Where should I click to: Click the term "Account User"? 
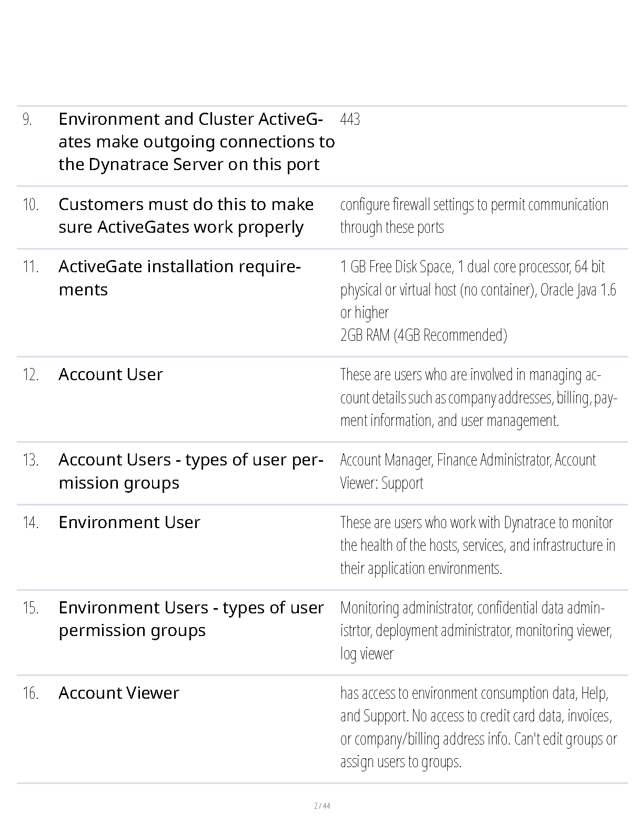(110, 374)
